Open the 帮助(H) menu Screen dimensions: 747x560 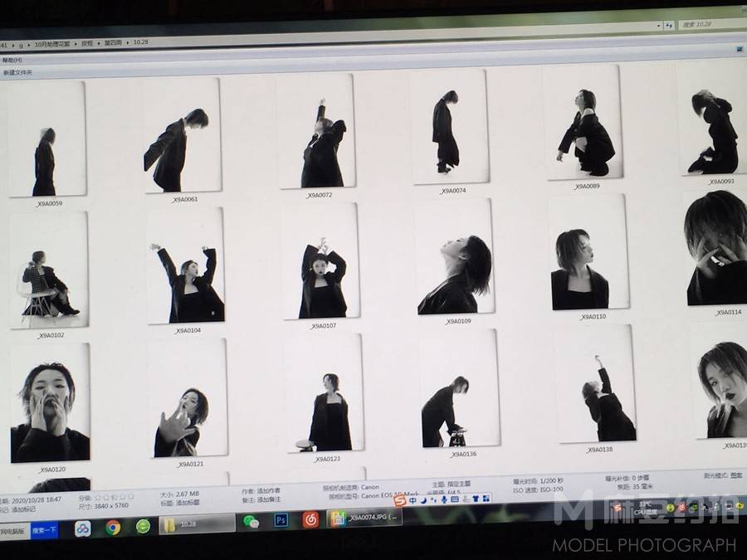point(12,60)
